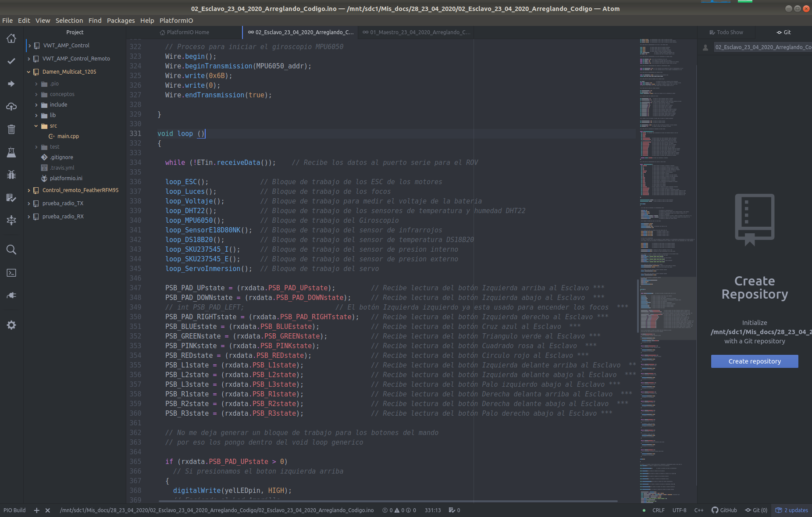The height and width of the screenshot is (517, 812).
Task: Click the linter errors warnings count indicator
Action: (x=399, y=510)
